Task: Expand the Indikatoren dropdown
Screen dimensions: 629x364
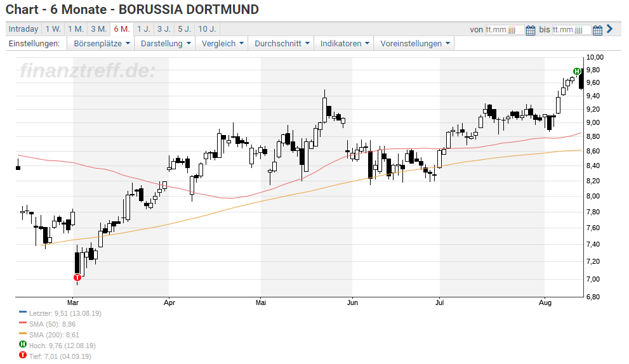Action: pyautogui.click(x=344, y=43)
